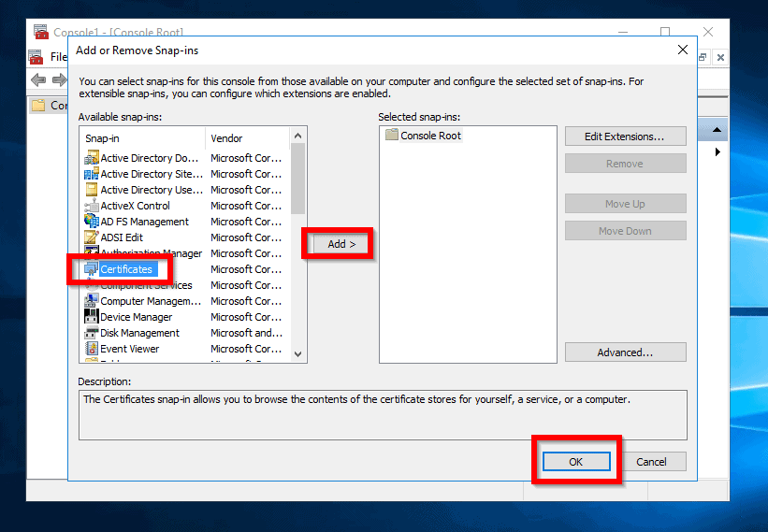Click the ActiveX Control snap-in icon
Screen dimensions: 768x532
pos(91,206)
